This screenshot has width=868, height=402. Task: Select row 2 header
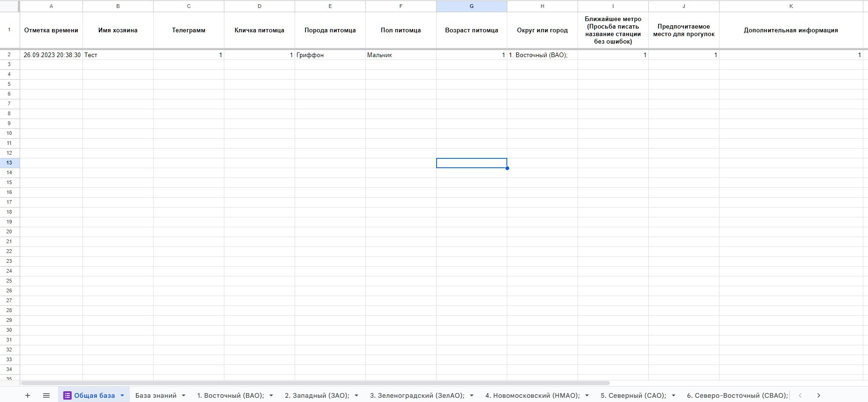pos(9,55)
